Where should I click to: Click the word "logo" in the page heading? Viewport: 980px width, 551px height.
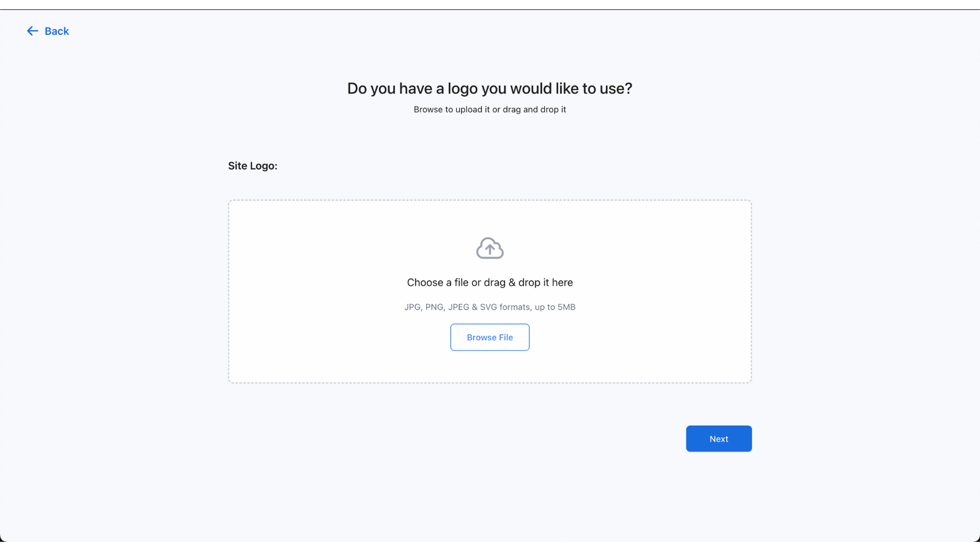462,89
